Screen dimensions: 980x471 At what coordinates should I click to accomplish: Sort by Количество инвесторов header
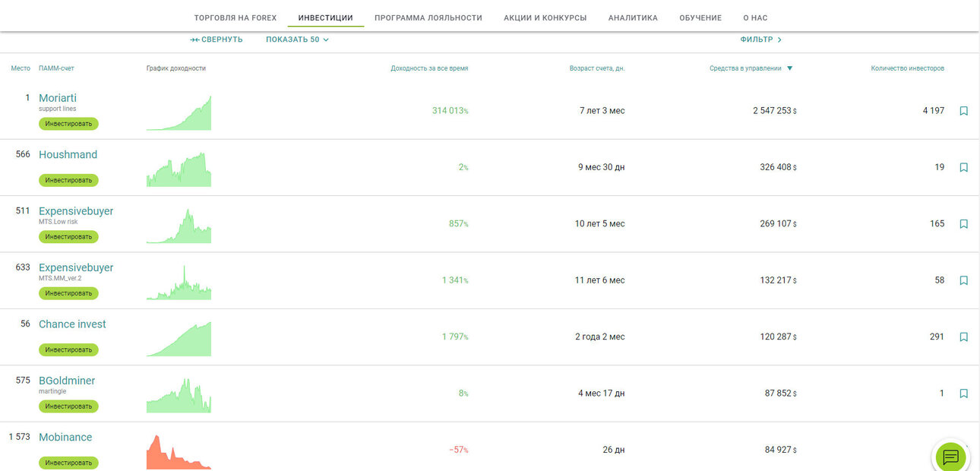pyautogui.click(x=908, y=68)
